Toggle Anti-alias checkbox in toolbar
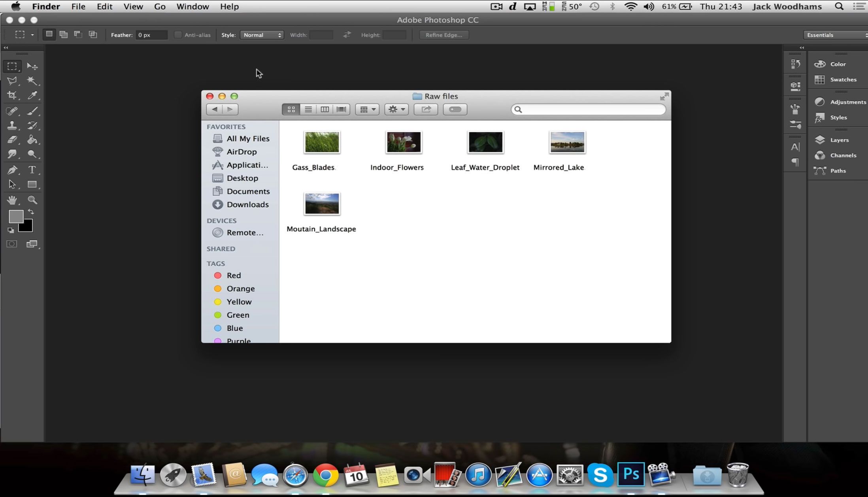 click(177, 35)
